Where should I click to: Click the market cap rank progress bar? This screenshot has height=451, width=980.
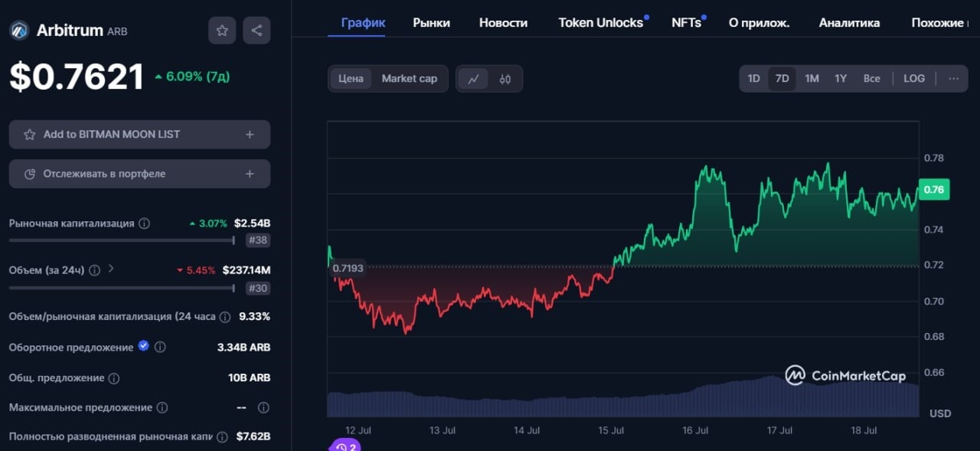tap(121, 240)
